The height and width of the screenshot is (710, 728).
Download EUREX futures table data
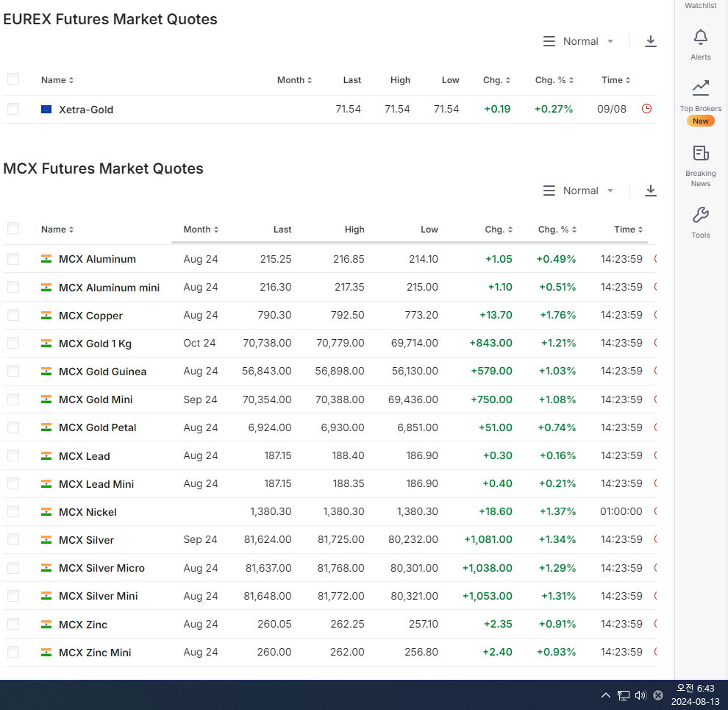click(x=651, y=41)
